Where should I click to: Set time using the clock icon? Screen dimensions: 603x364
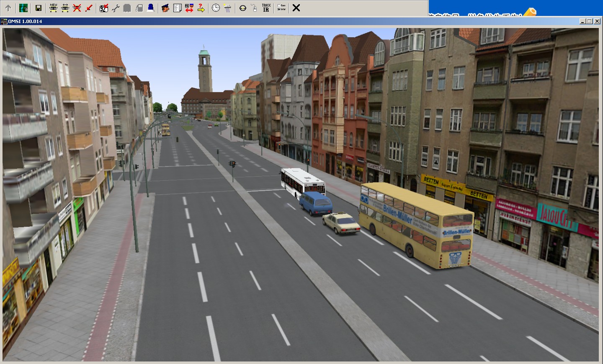tap(216, 8)
